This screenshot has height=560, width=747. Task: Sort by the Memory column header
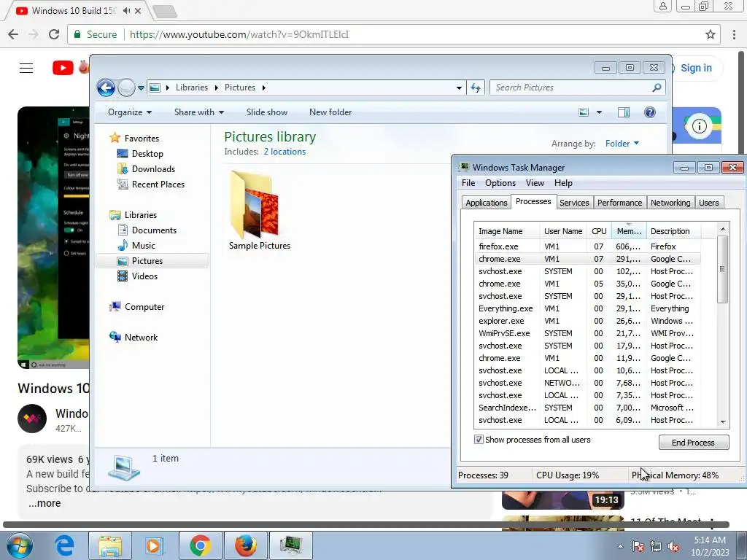coord(629,231)
